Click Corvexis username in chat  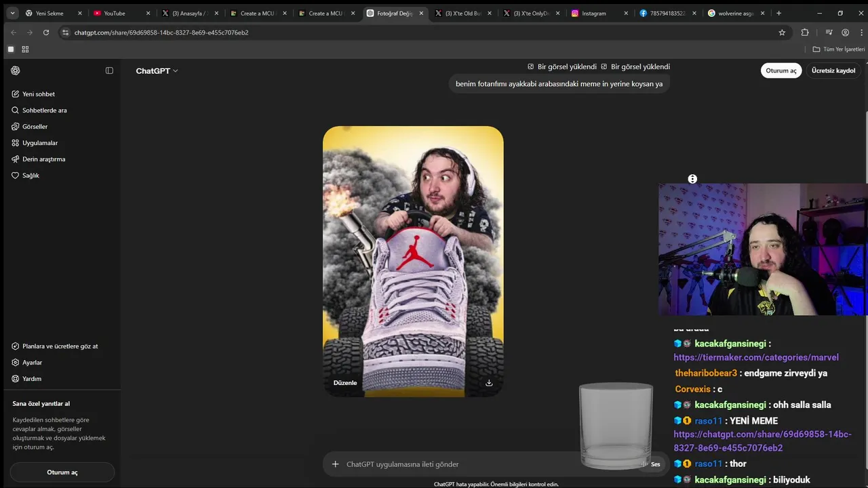pos(692,389)
